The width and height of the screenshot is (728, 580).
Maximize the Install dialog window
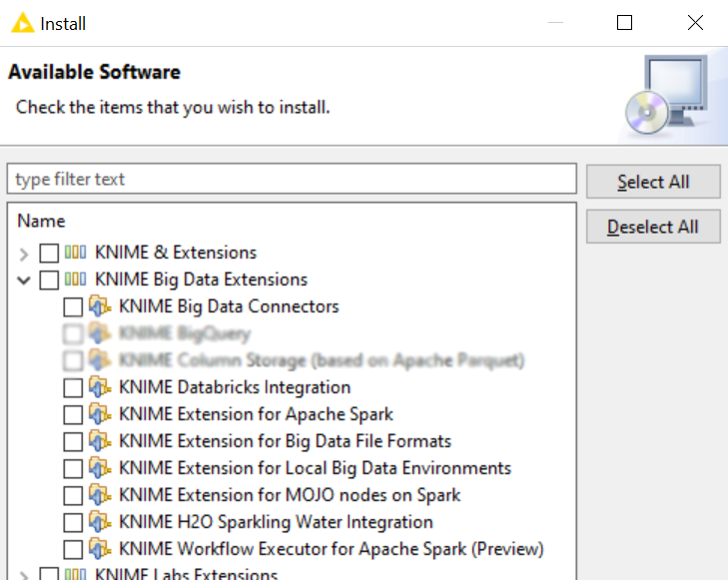[x=624, y=22]
